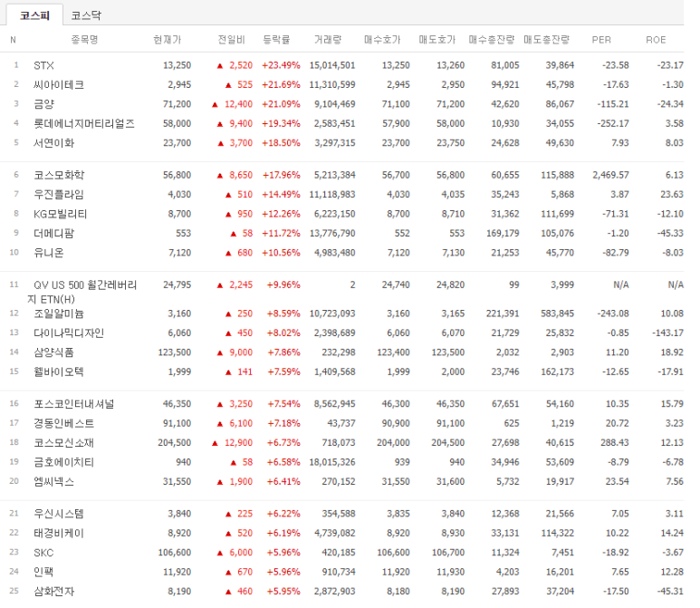Select 코스모신소재 change amount 12,900
The height and width of the screenshot is (608, 700).
238,443
